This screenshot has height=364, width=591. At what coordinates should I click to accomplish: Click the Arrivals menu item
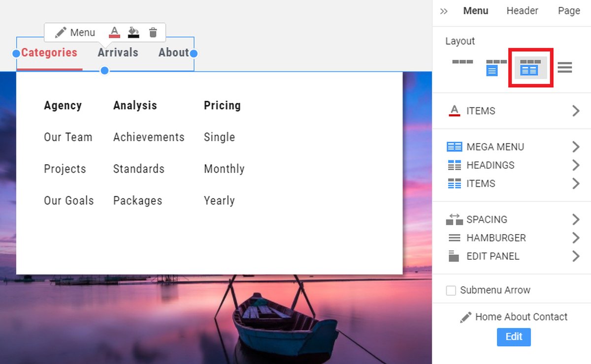click(118, 53)
